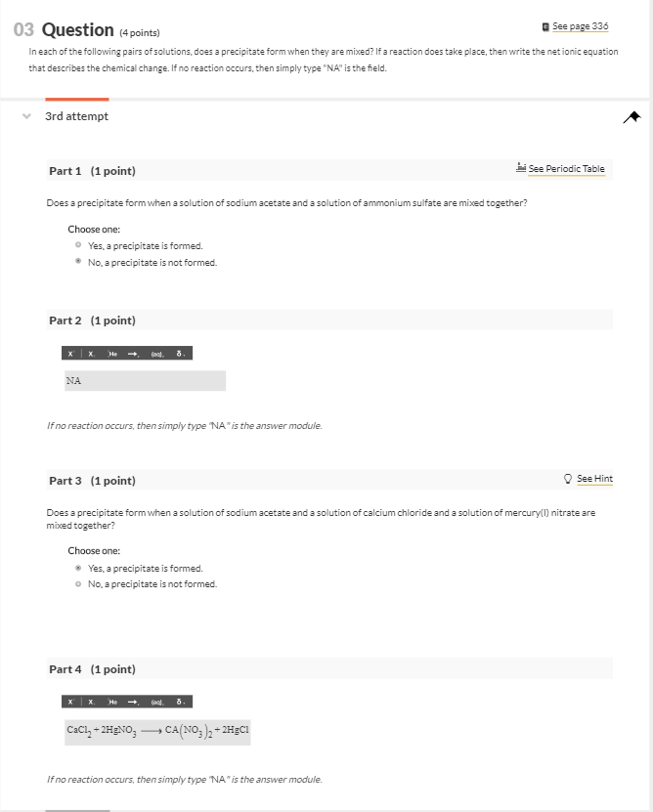
Task: Open the See Periodic Table link
Action: click(566, 169)
